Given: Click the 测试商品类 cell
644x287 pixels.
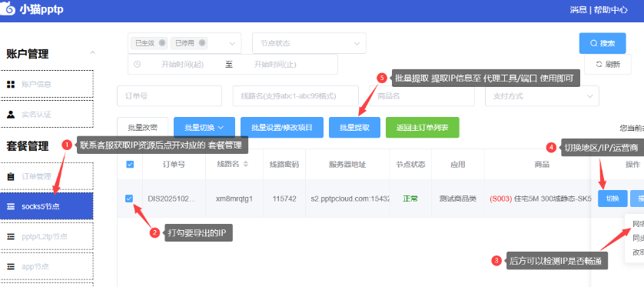Looking at the screenshot, I should 457,199.
